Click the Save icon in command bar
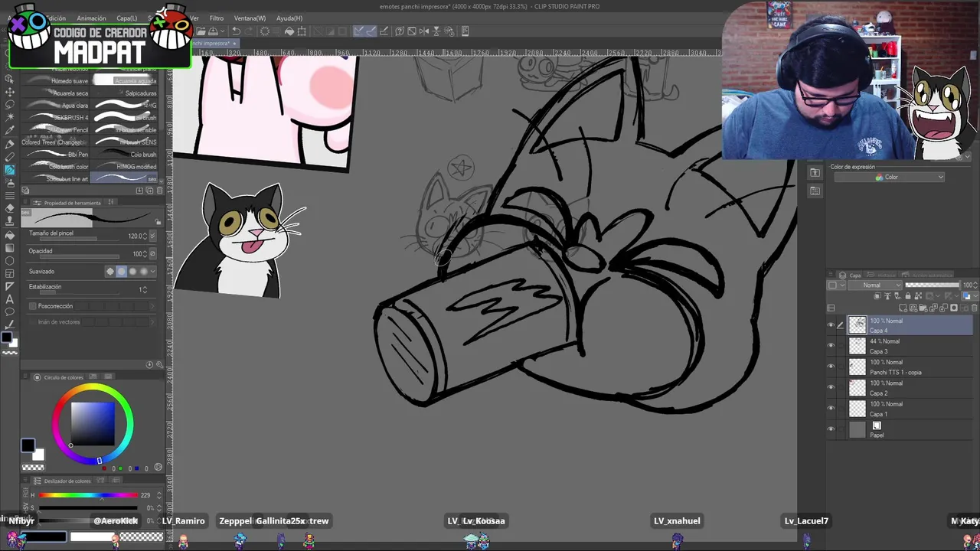 click(x=212, y=31)
